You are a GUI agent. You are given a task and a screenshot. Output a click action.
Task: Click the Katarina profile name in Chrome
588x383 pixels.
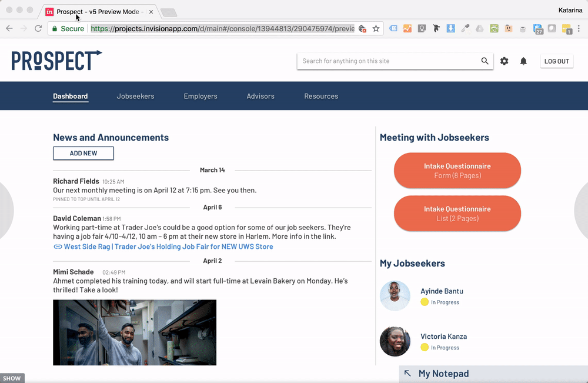(570, 10)
